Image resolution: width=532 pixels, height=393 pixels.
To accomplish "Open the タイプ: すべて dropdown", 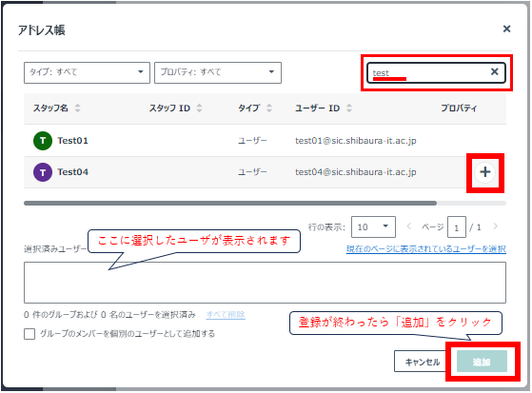I will click(87, 72).
